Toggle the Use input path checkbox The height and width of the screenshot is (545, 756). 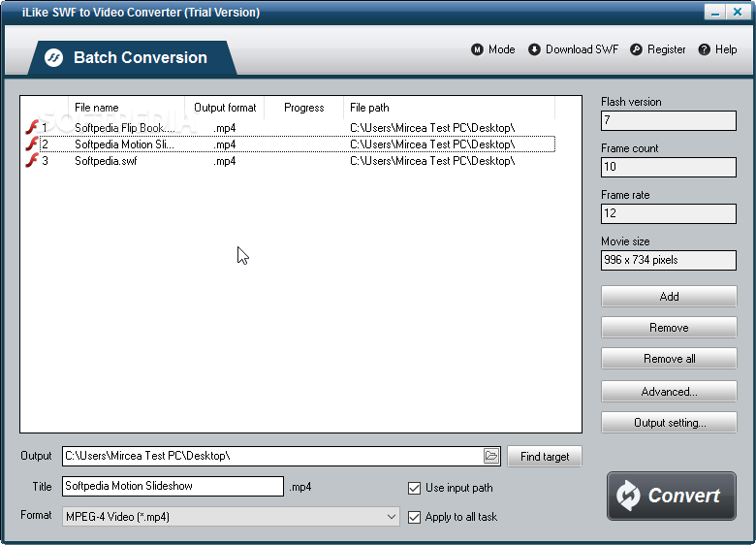[x=414, y=488]
